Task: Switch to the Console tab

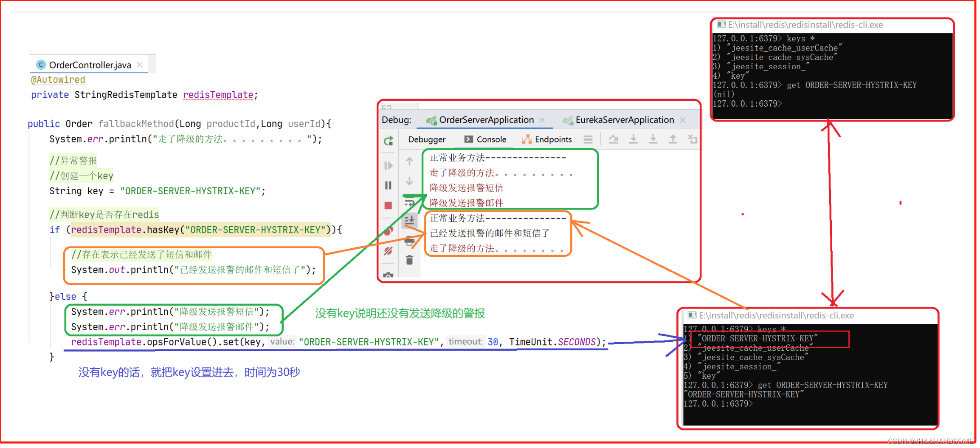Action: click(x=485, y=139)
